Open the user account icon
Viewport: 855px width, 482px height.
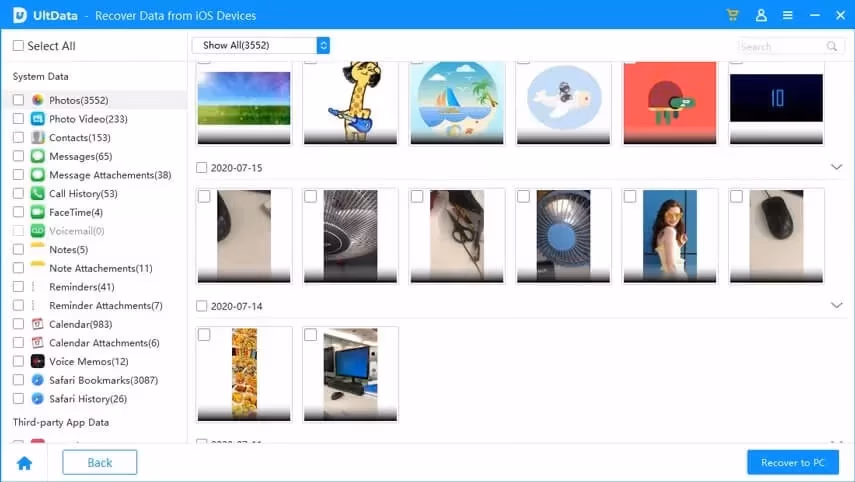click(x=761, y=16)
